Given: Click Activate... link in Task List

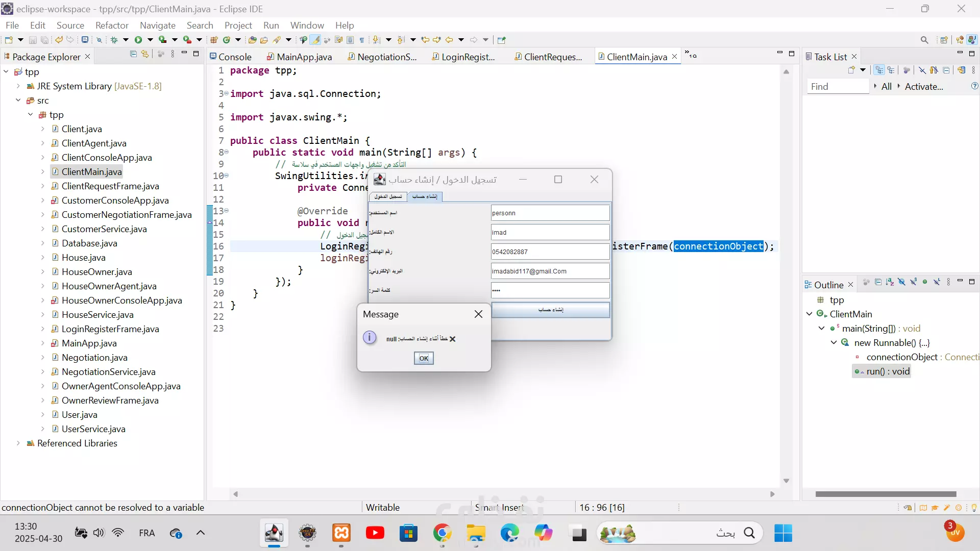Looking at the screenshot, I should point(924,87).
